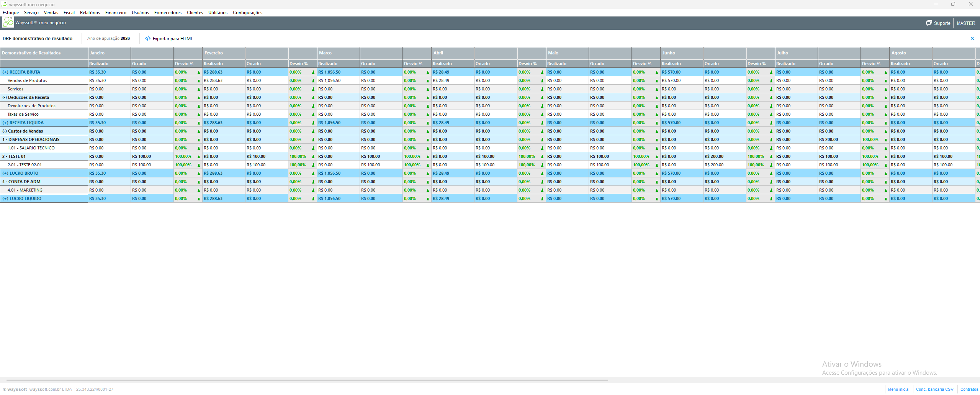Click Demonstrativo de Resultados header
The width and height of the screenshot is (980, 395).
[44, 53]
